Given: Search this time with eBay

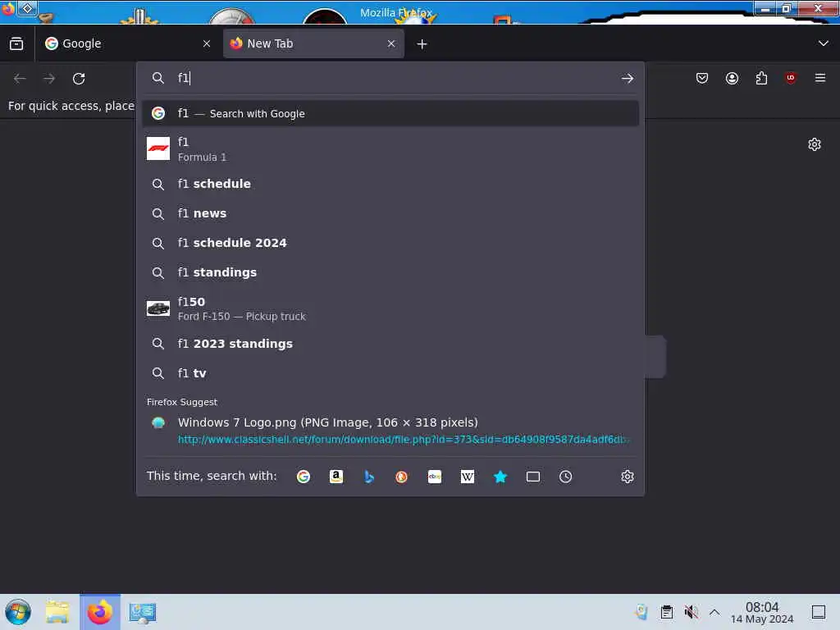Looking at the screenshot, I should pyautogui.click(x=435, y=477).
